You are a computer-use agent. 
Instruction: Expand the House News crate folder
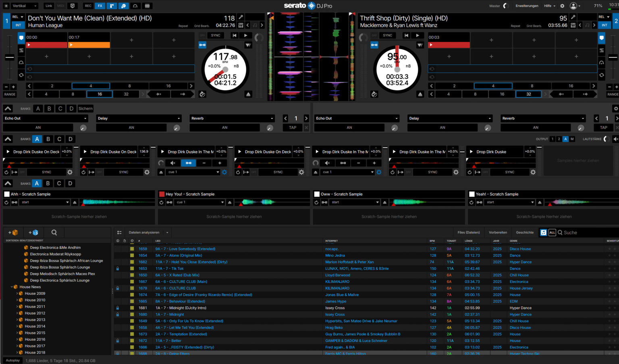tap(12, 287)
